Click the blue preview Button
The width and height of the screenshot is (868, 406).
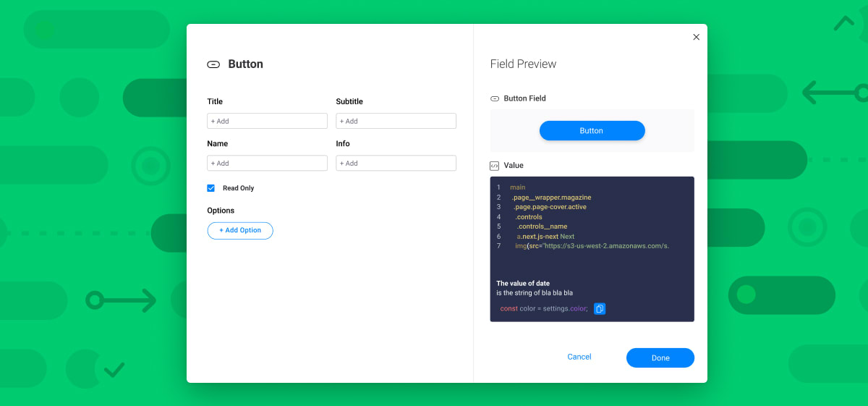(592, 131)
